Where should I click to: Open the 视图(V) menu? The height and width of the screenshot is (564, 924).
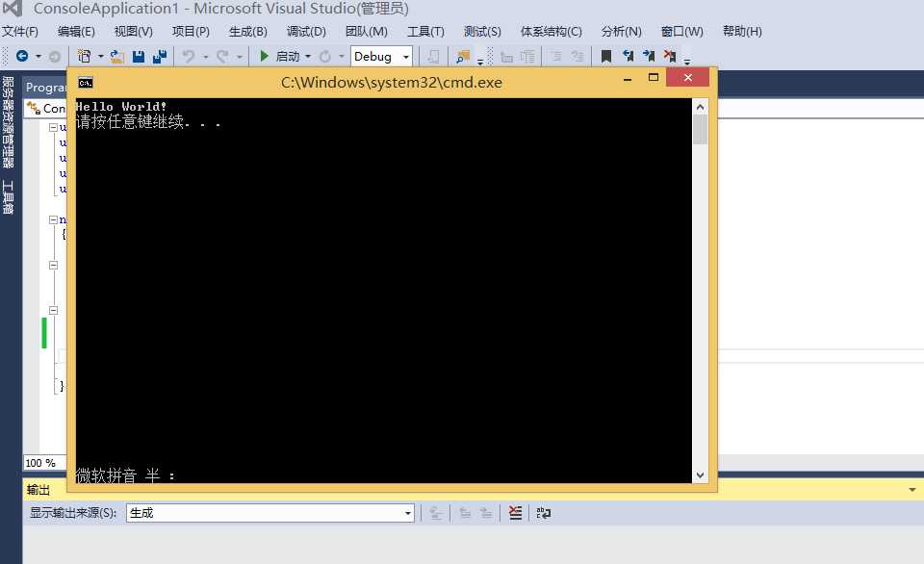point(133,31)
